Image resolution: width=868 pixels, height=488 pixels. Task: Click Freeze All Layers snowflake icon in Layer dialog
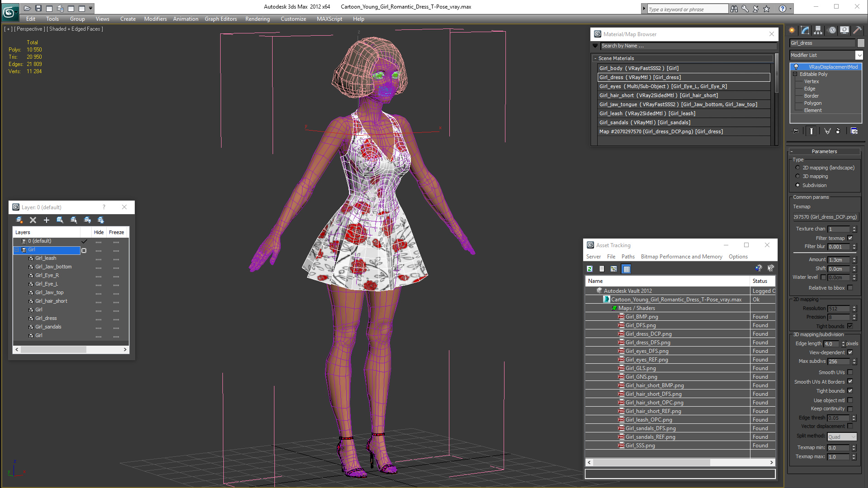point(101,220)
